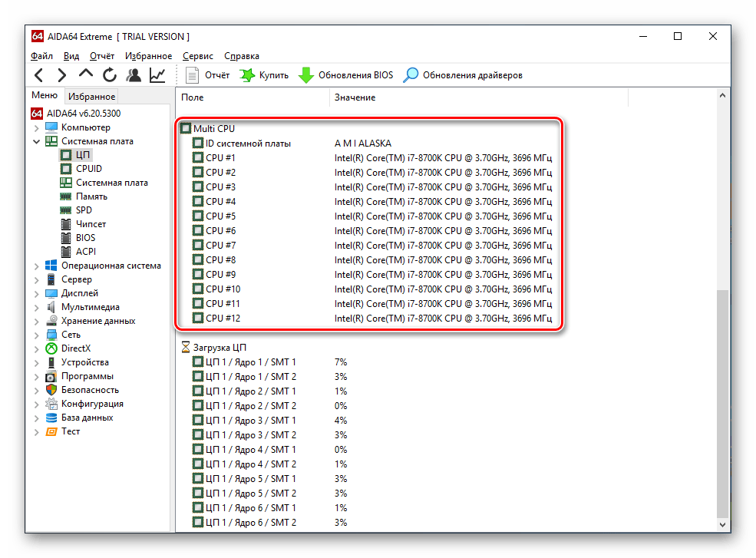Expand the Операционная система node
Image resolution: width=756 pixels, height=558 pixels.
pyautogui.click(x=36, y=266)
